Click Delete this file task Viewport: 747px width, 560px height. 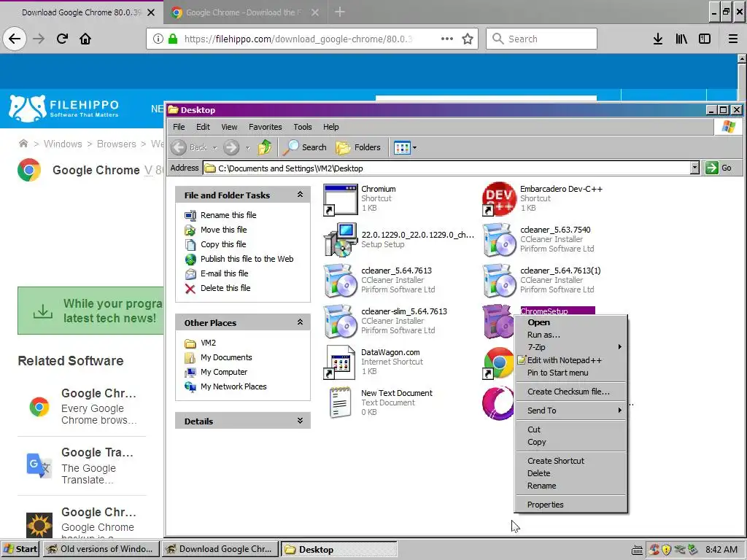pyautogui.click(x=225, y=288)
